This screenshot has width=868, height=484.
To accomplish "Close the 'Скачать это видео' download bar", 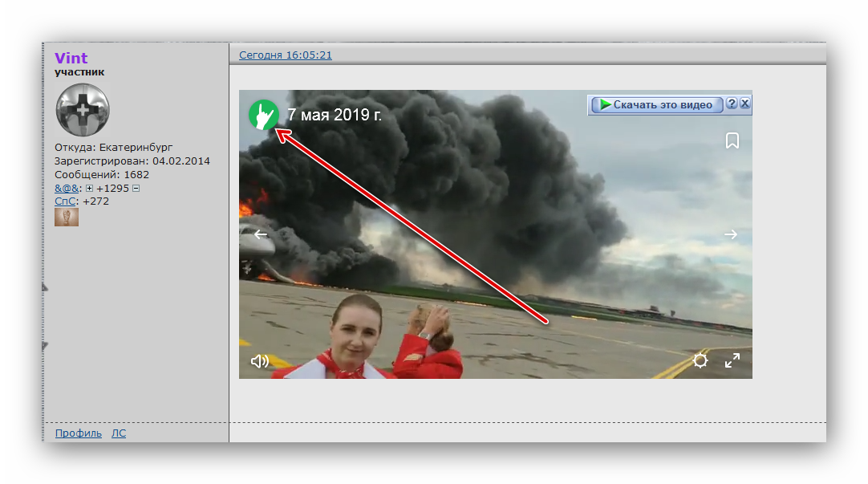I will [744, 104].
